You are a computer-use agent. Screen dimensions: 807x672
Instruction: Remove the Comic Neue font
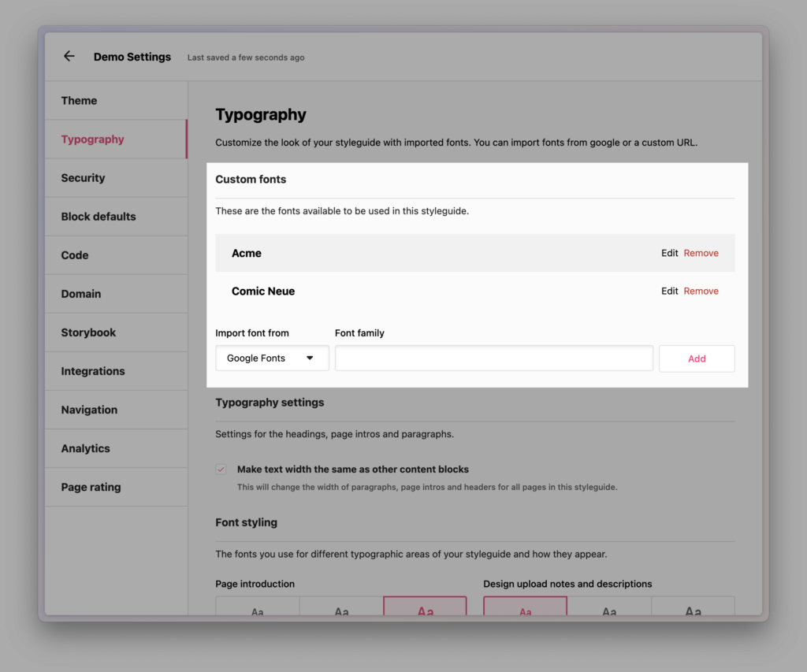[x=701, y=291]
